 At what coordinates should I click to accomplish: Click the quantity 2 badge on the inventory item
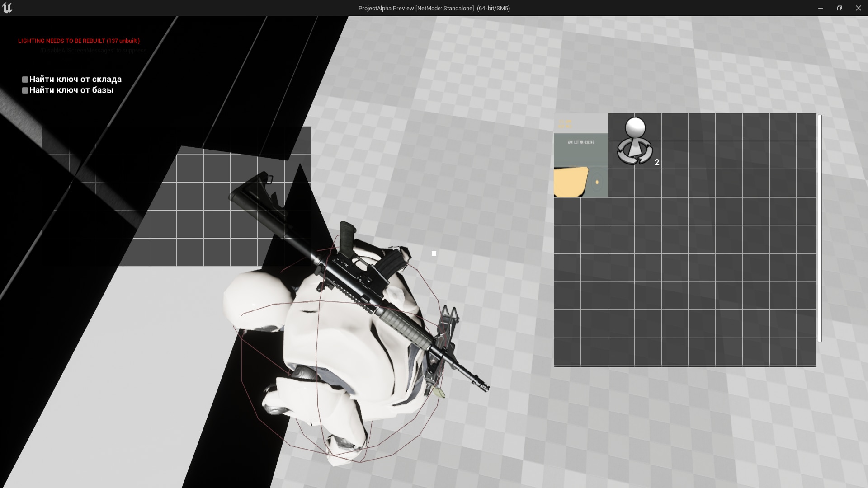[656, 162]
